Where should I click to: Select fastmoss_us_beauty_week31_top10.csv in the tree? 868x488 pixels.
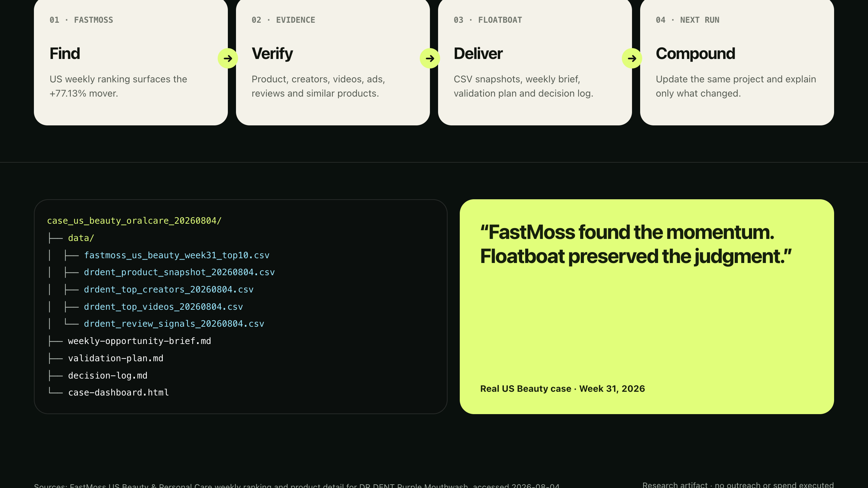tap(177, 255)
